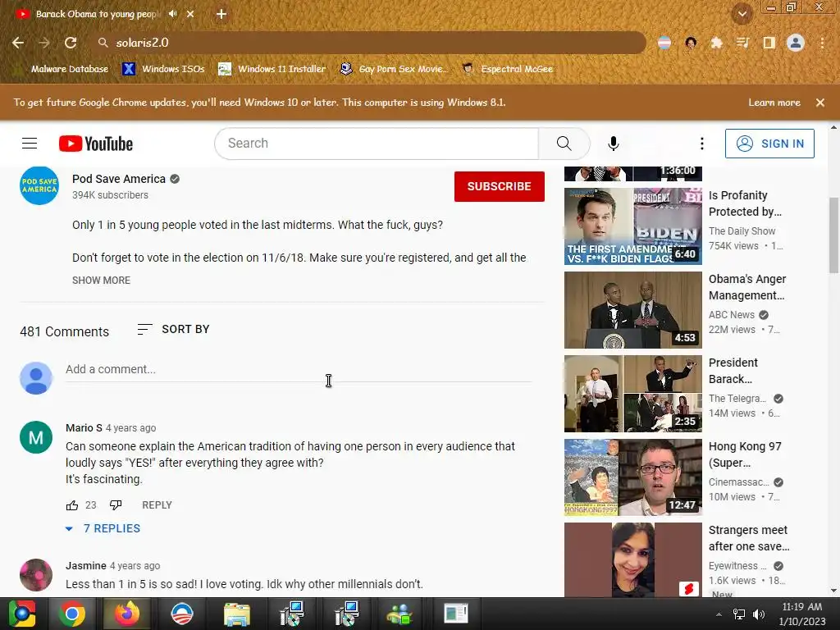Click the network icon in system tray
Screen dimensions: 840x630
click(x=739, y=614)
